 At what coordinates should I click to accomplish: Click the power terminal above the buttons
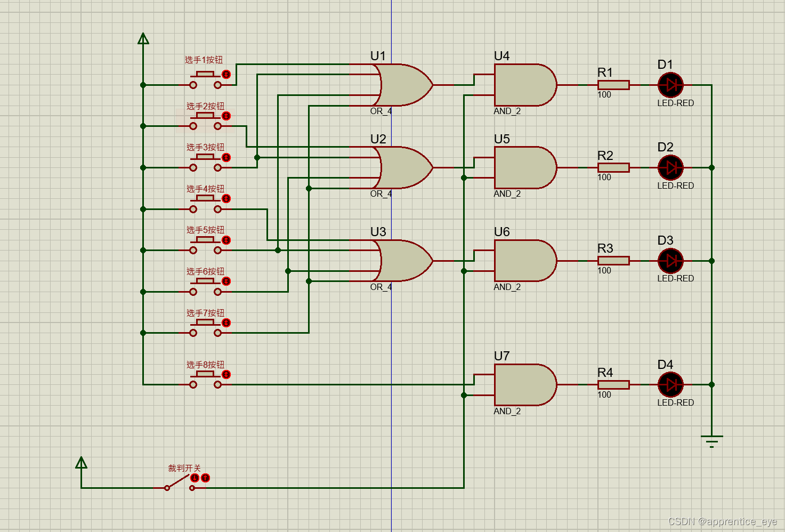point(143,38)
